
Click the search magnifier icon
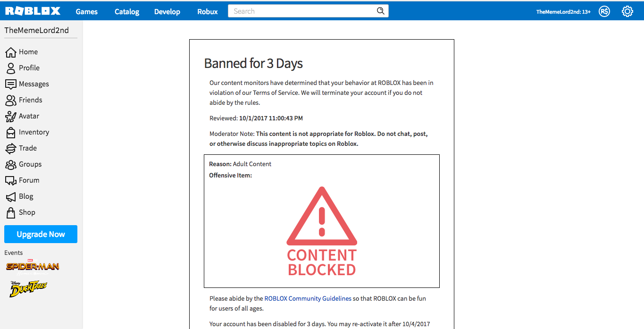point(381,11)
